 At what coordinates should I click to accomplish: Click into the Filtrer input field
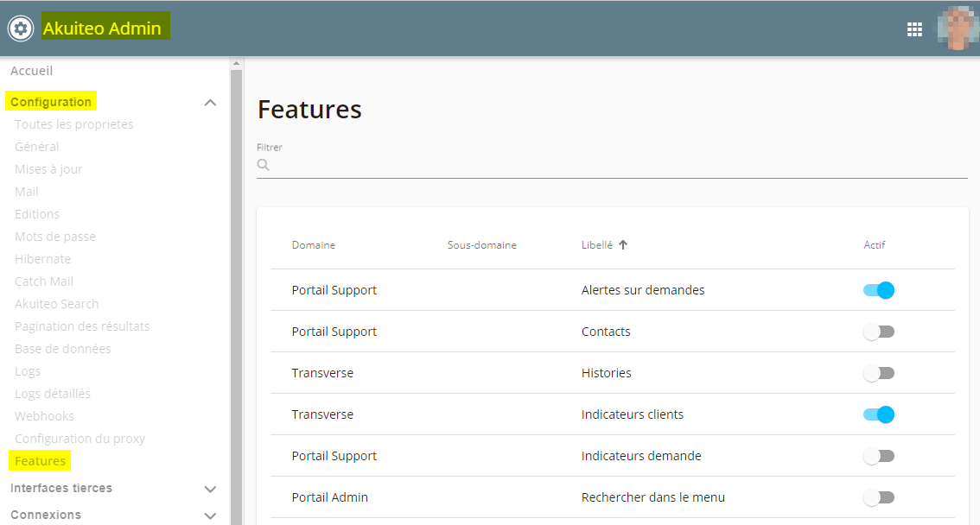click(618, 165)
